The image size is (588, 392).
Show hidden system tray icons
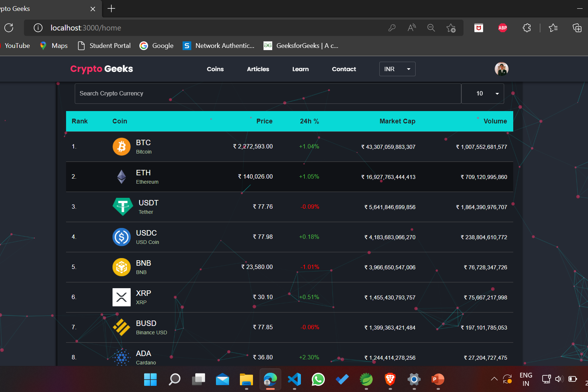pos(494,379)
